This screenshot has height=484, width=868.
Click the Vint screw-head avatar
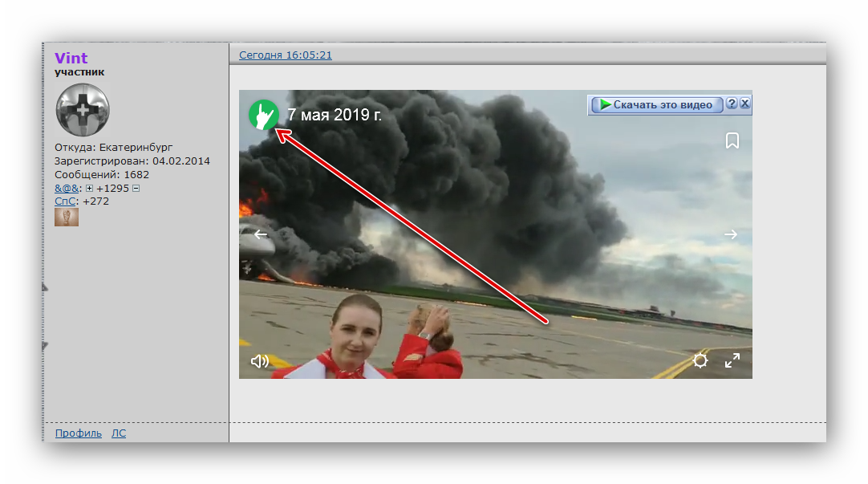tap(83, 109)
